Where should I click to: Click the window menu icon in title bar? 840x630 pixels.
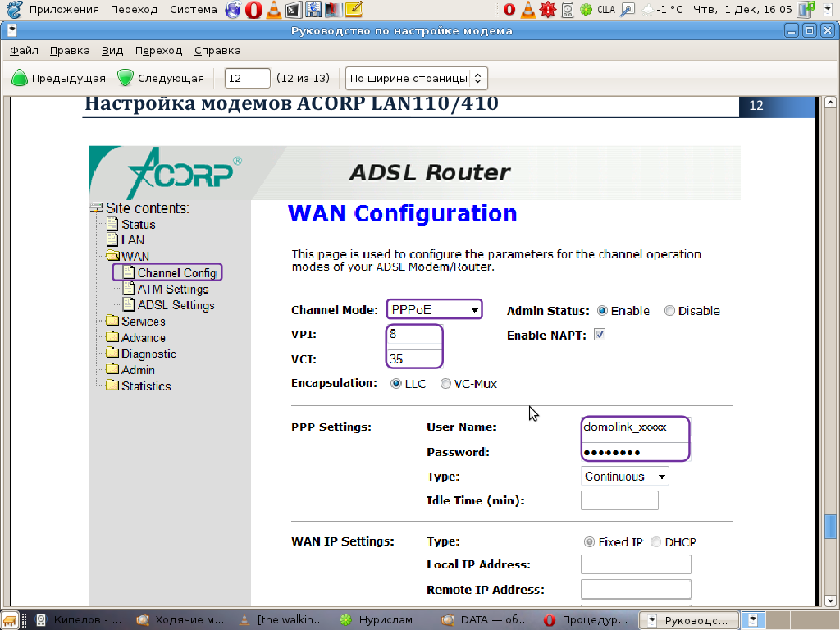pos(11,31)
